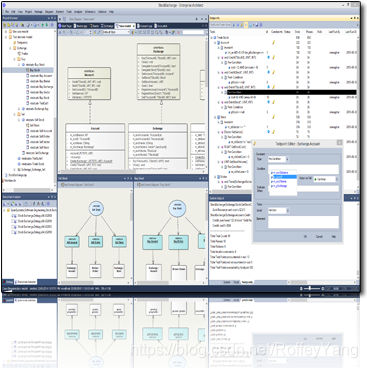Screen dimensions: 367x368
Task: Click pencil constraint icon on Account row
Action: [273, 42]
